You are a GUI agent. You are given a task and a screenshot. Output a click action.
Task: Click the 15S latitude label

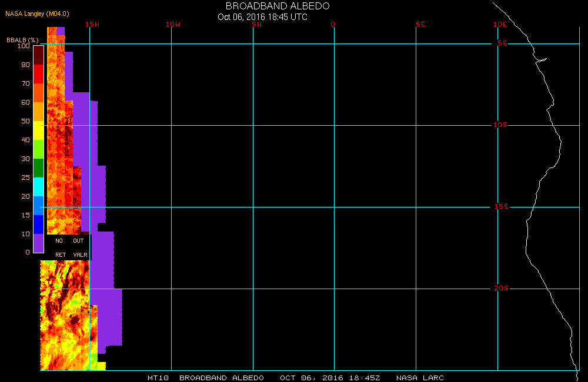pyautogui.click(x=502, y=206)
